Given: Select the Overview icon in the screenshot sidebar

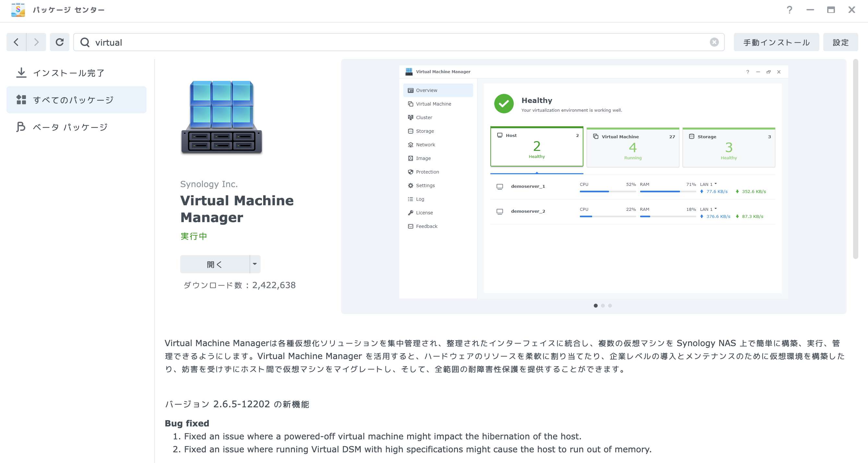Looking at the screenshot, I should pos(410,90).
